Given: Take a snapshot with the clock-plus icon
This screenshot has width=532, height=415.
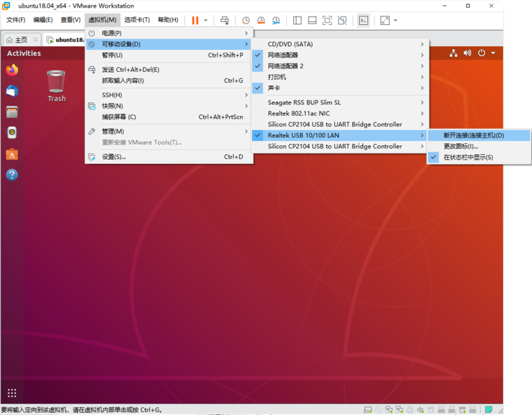Looking at the screenshot, I should (246, 20).
